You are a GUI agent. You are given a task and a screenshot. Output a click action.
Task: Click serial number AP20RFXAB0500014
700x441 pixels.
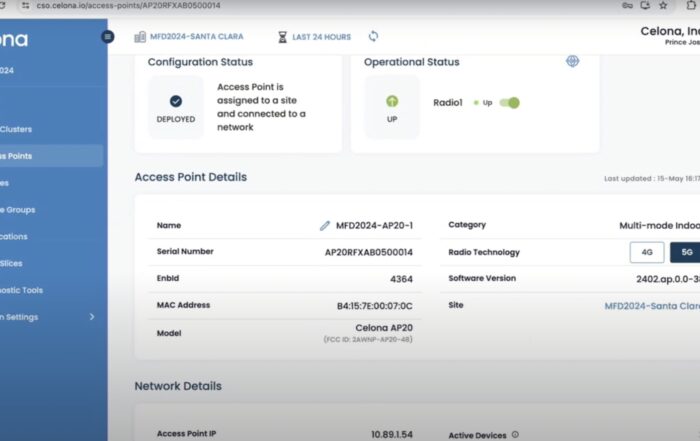coord(369,252)
